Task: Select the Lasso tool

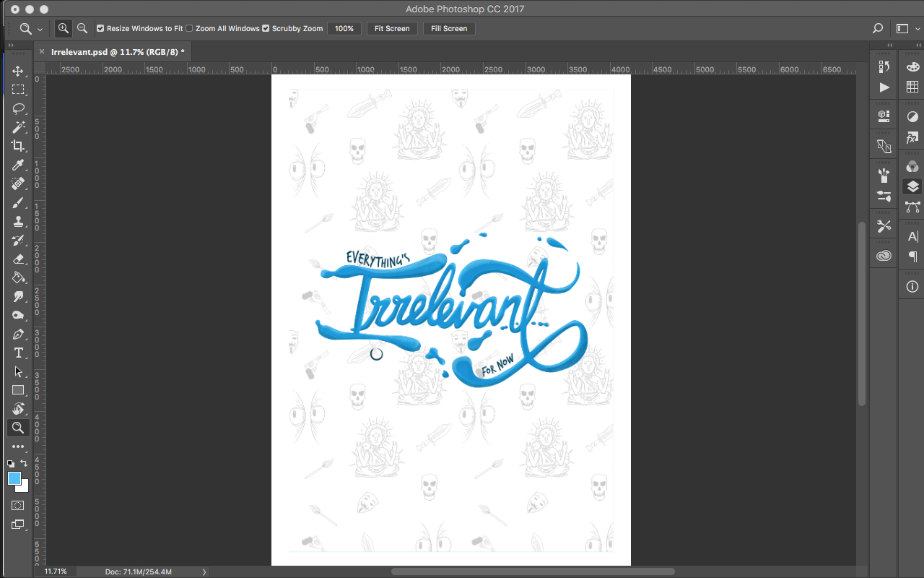Action: (18, 108)
